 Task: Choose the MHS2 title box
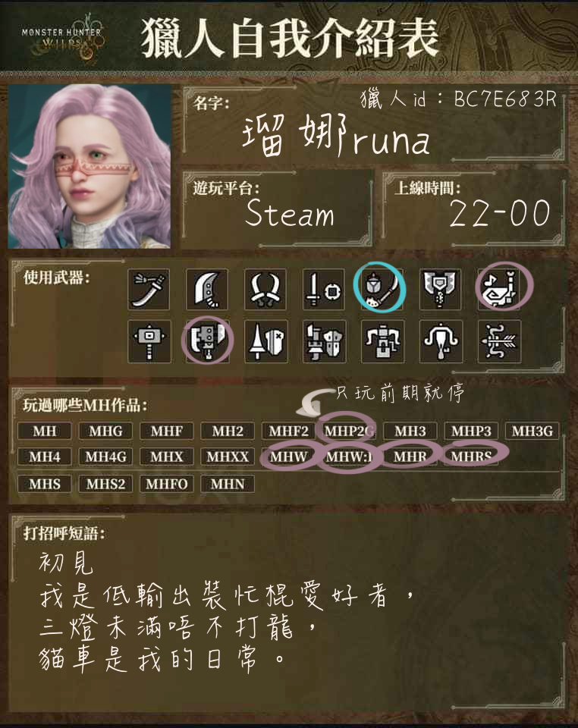click(106, 484)
